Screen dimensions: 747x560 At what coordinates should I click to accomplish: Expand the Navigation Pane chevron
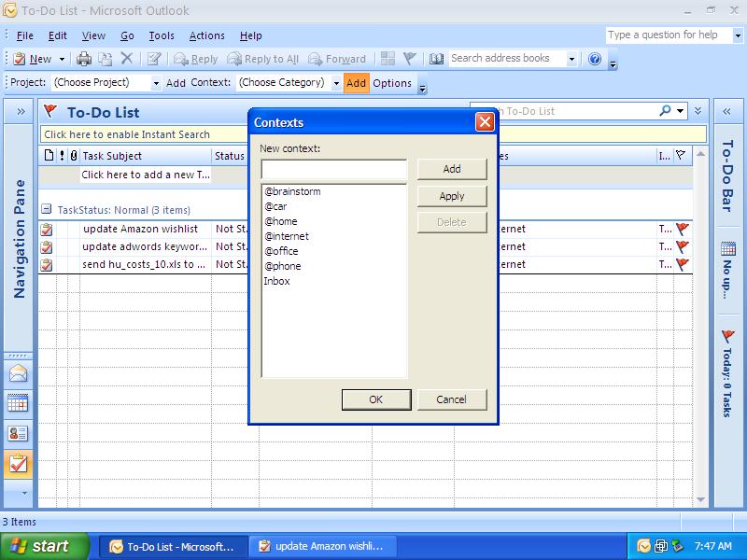coord(21,111)
